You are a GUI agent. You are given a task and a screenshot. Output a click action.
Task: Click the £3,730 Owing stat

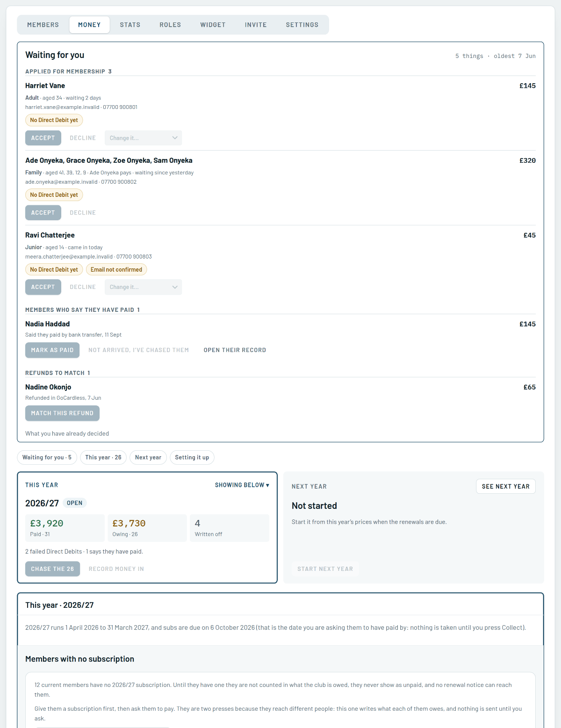coord(147,528)
